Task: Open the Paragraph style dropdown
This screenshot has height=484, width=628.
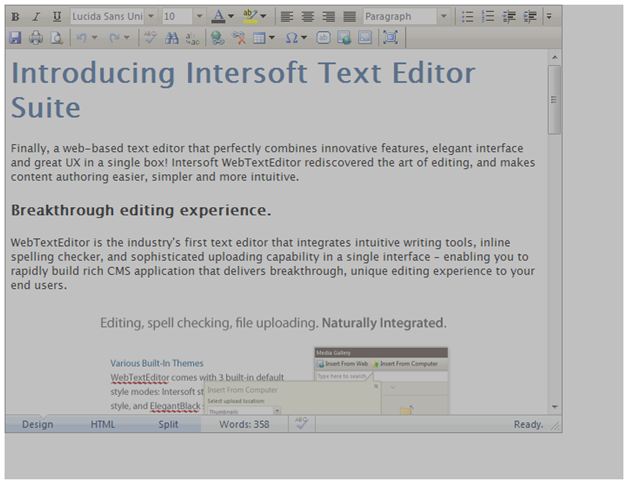Action: [x=444, y=17]
